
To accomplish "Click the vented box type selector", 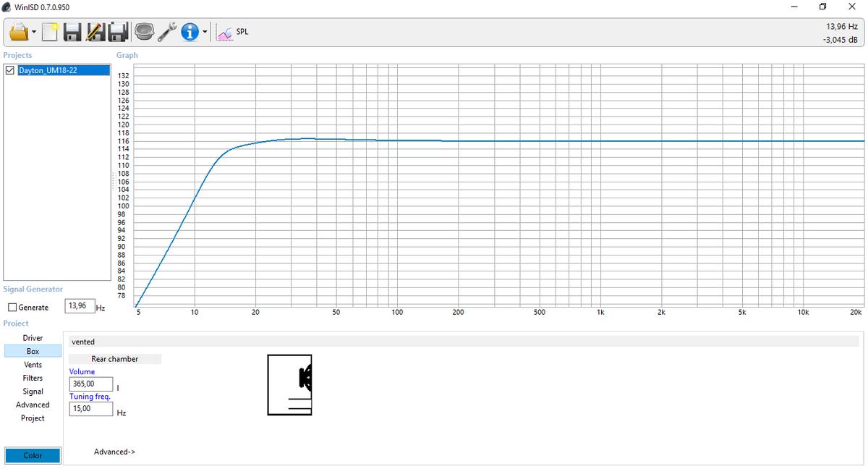I will [x=464, y=342].
